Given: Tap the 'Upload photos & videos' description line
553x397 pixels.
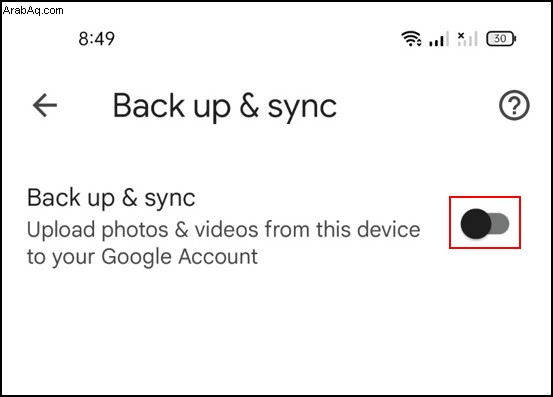Looking at the screenshot, I should [x=224, y=230].
